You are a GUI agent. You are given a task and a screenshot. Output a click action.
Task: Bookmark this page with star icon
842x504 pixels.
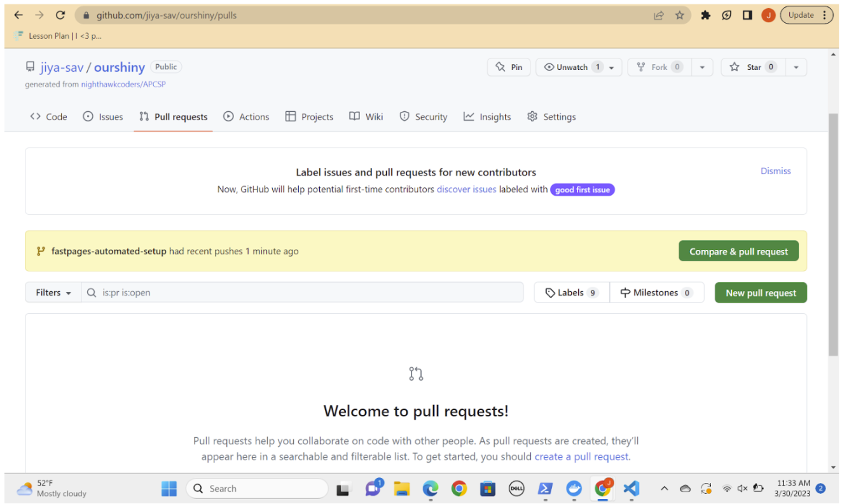[680, 15]
